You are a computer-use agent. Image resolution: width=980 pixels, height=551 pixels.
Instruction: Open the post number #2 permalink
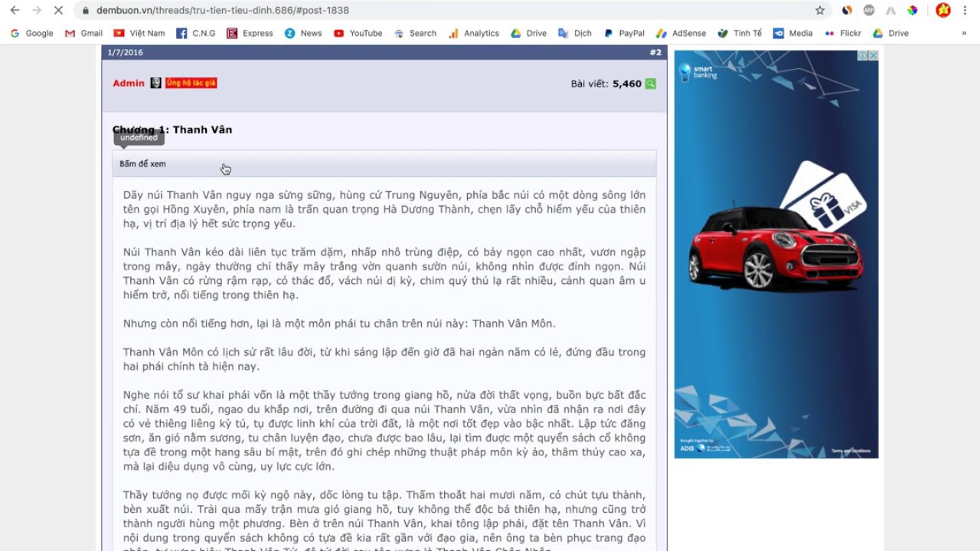(655, 53)
